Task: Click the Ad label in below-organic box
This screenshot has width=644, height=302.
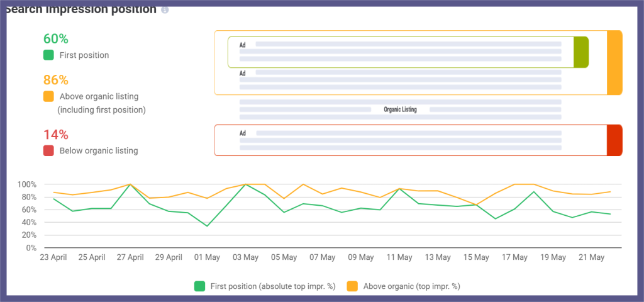Action: 243,133
